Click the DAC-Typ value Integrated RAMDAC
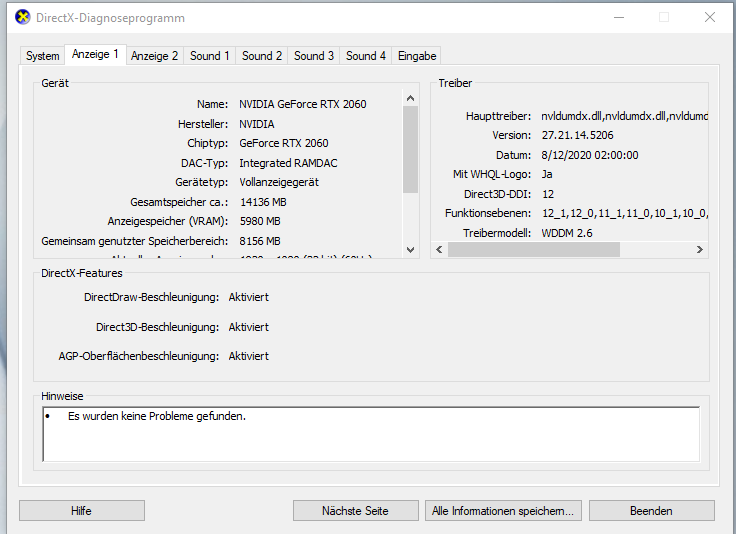 288,163
